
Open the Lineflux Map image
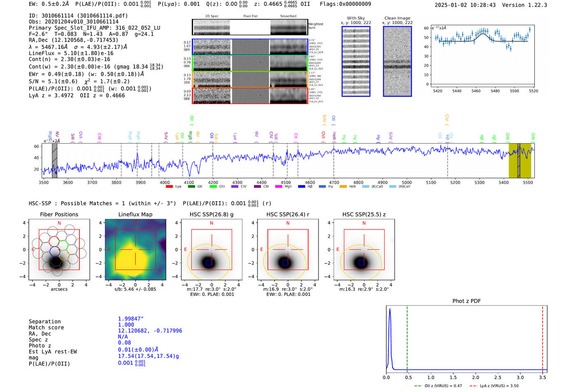point(135,250)
